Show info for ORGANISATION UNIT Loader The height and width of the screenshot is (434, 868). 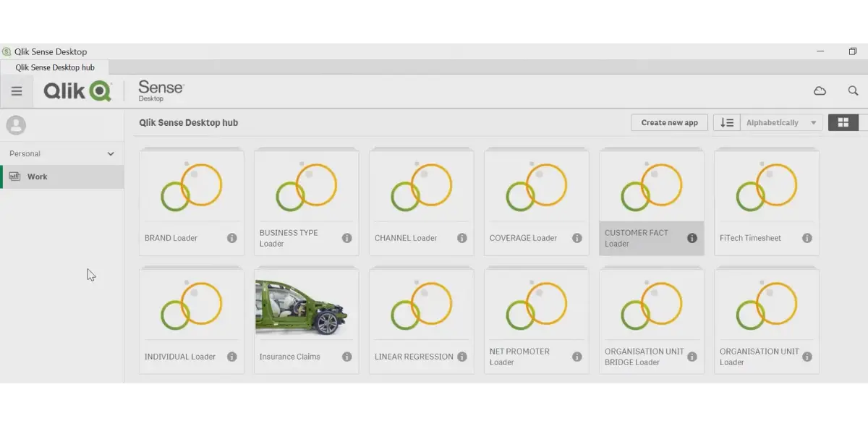click(x=807, y=357)
